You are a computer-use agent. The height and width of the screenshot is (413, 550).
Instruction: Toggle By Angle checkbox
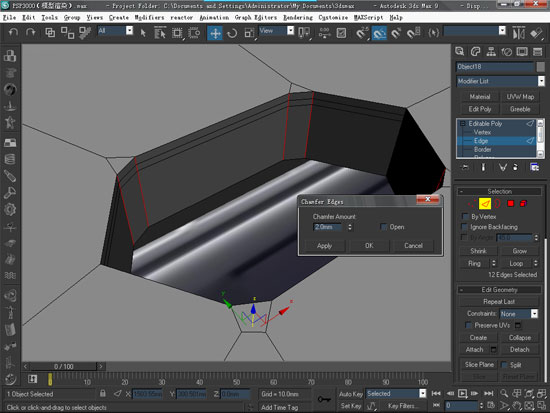tap(464, 238)
